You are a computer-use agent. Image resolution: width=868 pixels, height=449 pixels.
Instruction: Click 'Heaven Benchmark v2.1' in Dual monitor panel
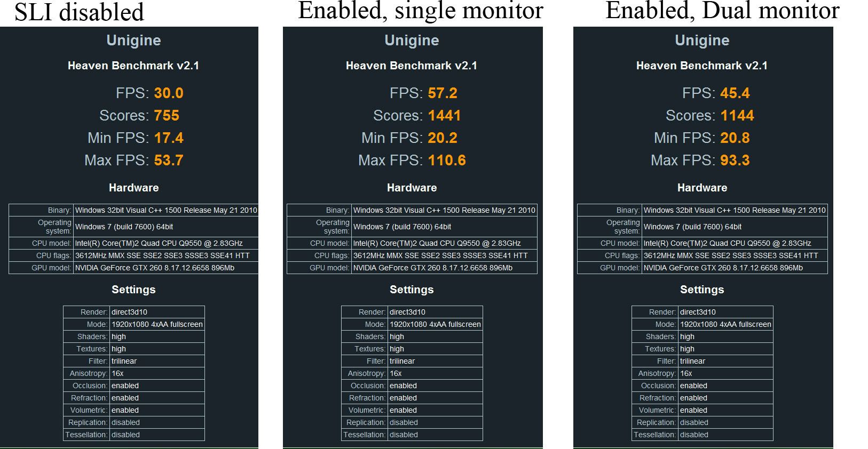tap(702, 66)
